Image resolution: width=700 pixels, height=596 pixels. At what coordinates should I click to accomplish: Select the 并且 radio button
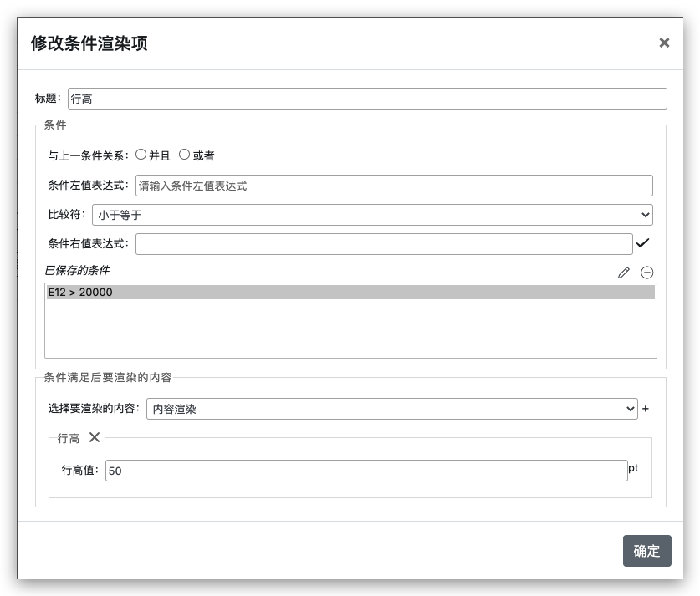(x=141, y=155)
